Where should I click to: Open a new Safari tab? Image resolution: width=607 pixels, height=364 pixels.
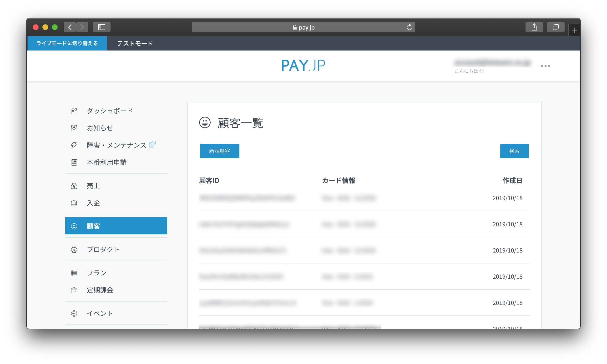pyautogui.click(x=574, y=30)
